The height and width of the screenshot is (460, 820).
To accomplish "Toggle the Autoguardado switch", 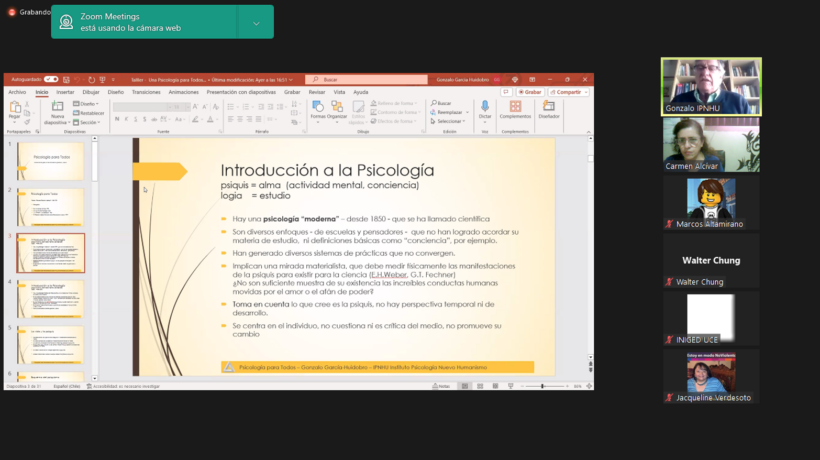I will coord(51,79).
